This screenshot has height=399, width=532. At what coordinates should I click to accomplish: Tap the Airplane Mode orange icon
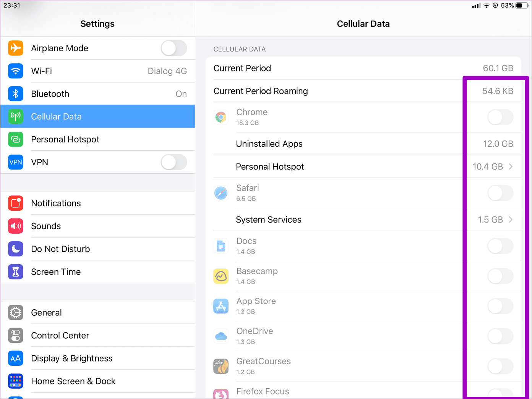[16, 48]
